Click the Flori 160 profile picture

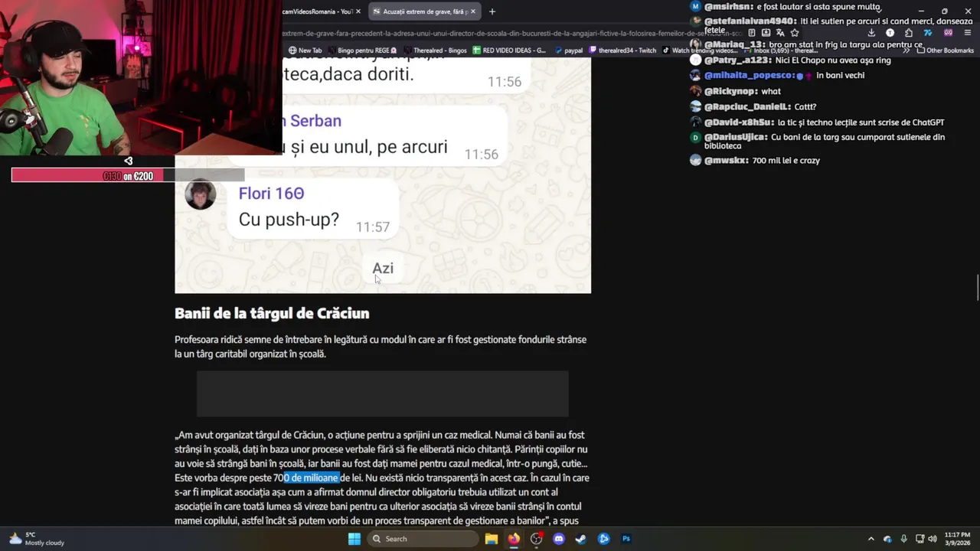click(x=201, y=194)
